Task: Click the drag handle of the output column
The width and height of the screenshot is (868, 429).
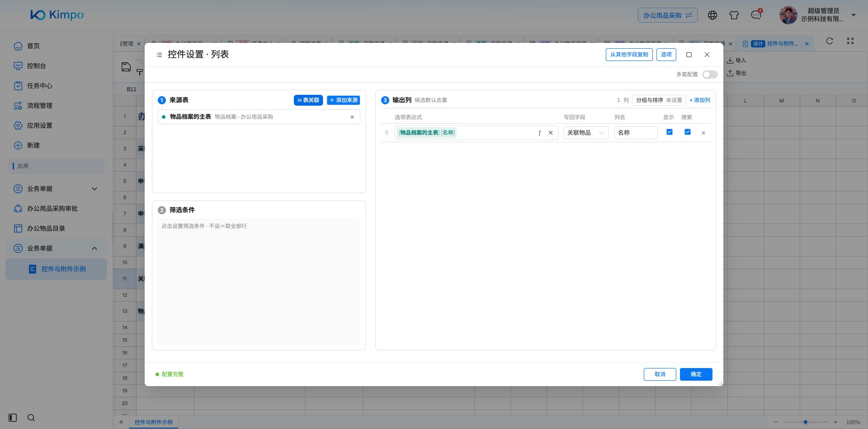Action: [x=387, y=133]
